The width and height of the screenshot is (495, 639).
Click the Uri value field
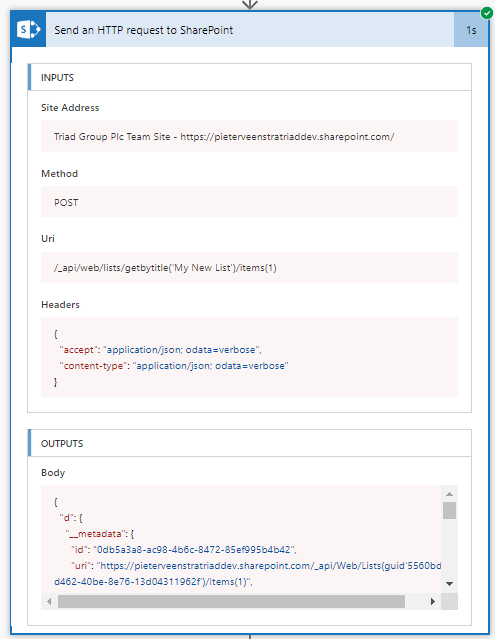click(249, 267)
